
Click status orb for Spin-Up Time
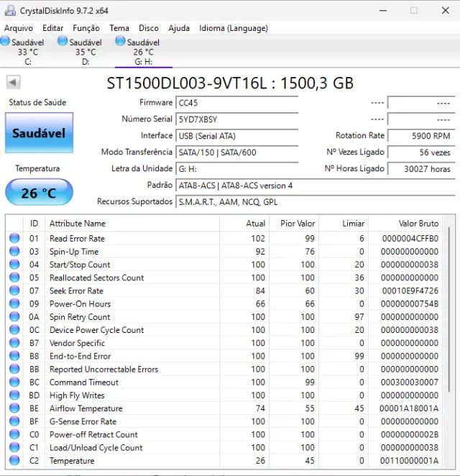tap(14, 252)
